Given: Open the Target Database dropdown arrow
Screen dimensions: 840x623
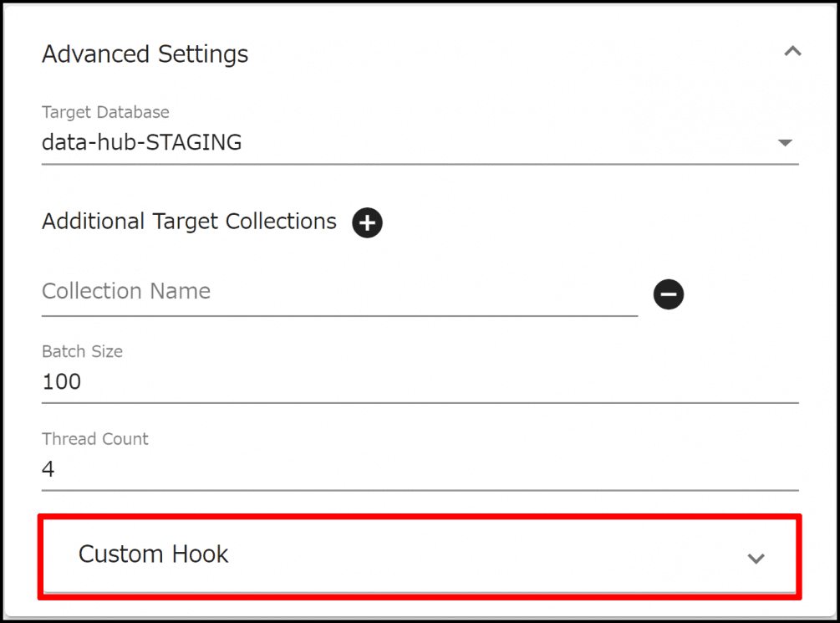Looking at the screenshot, I should [x=785, y=143].
